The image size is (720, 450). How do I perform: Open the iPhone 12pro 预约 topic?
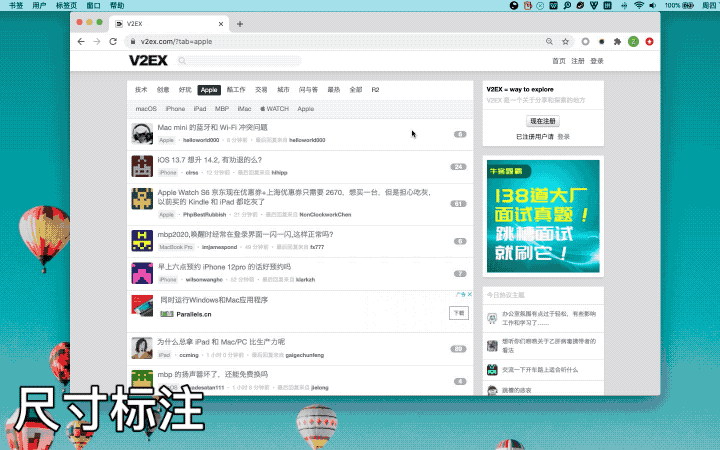coord(224,267)
